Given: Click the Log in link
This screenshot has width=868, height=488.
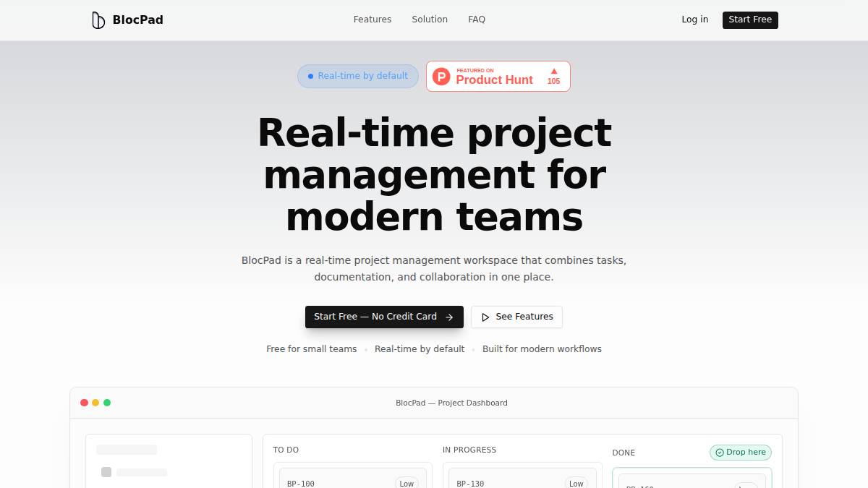Looking at the screenshot, I should (x=694, y=20).
